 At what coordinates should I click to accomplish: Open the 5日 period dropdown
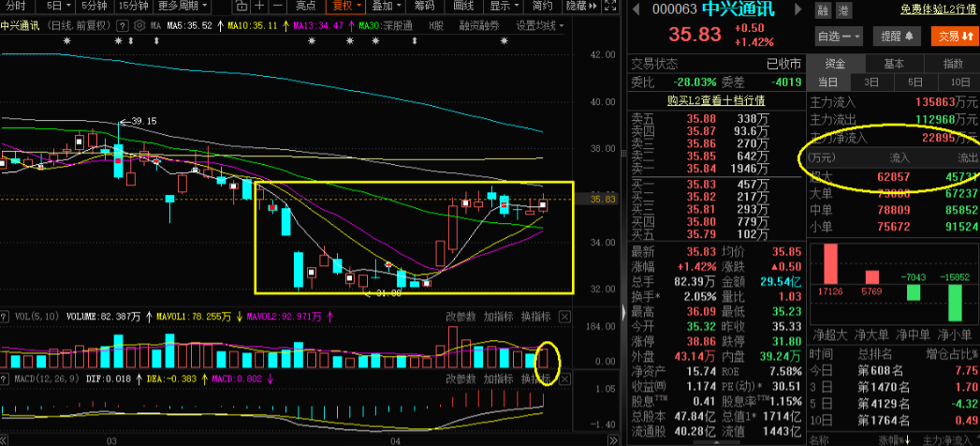coord(58,7)
